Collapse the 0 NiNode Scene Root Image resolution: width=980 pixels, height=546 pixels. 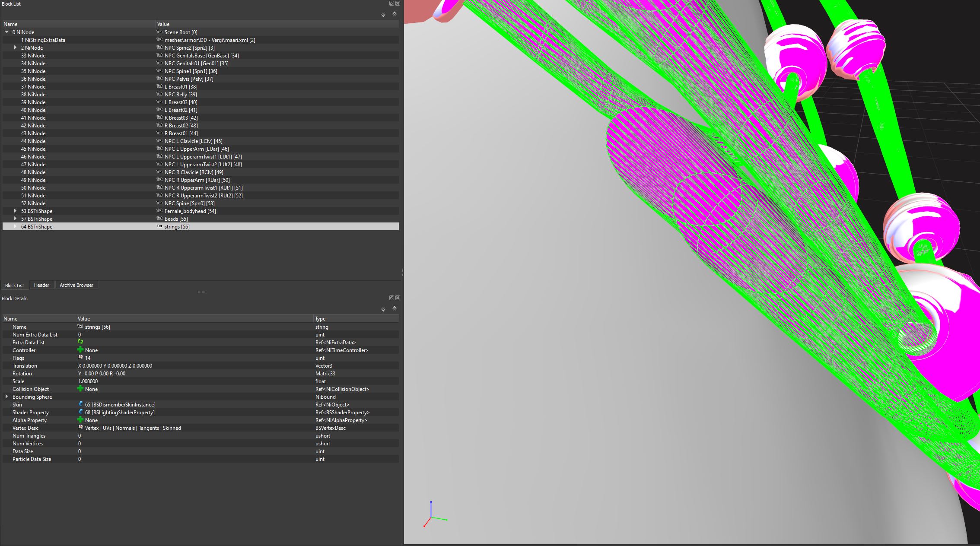click(7, 32)
